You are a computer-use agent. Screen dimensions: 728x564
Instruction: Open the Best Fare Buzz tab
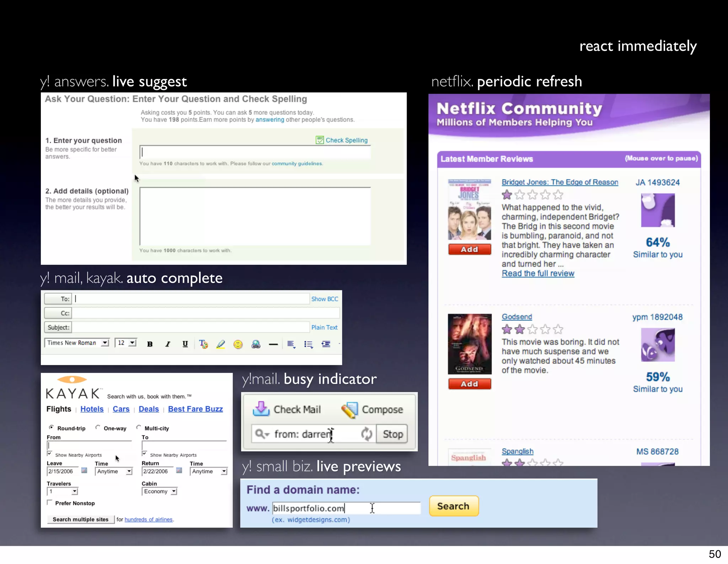point(196,409)
